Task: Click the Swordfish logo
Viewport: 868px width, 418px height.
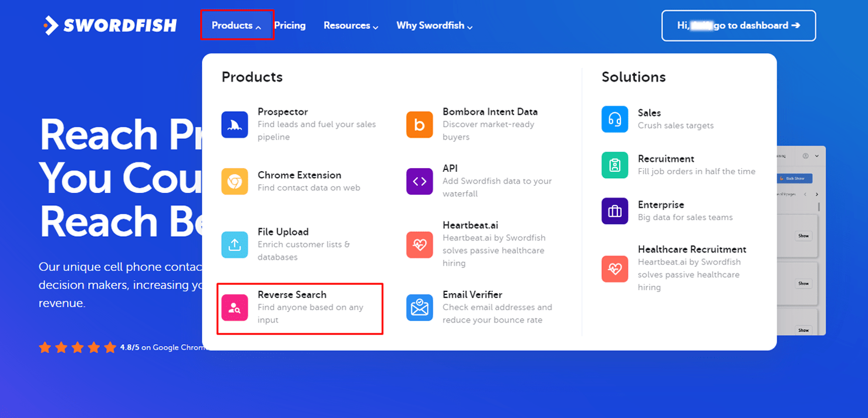Action: [109, 25]
